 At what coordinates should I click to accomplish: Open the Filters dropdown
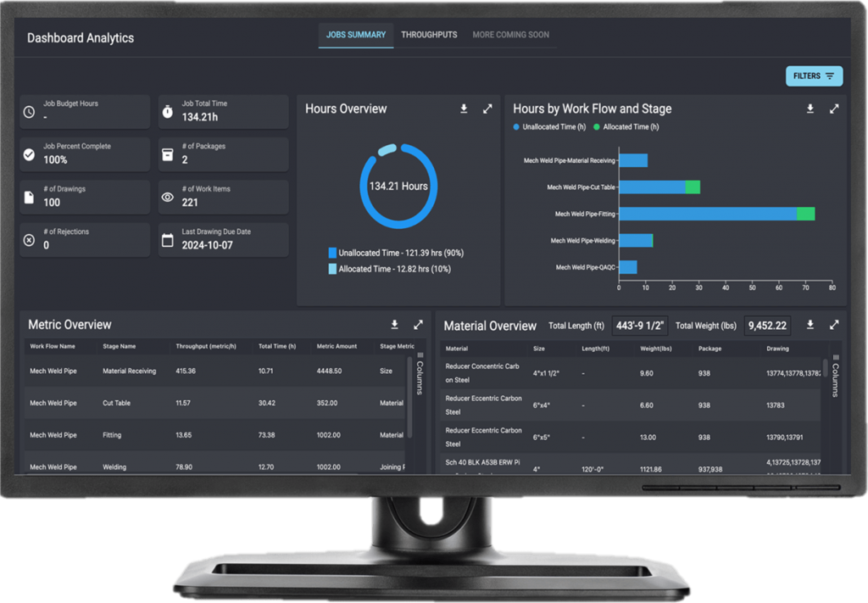pyautogui.click(x=813, y=75)
